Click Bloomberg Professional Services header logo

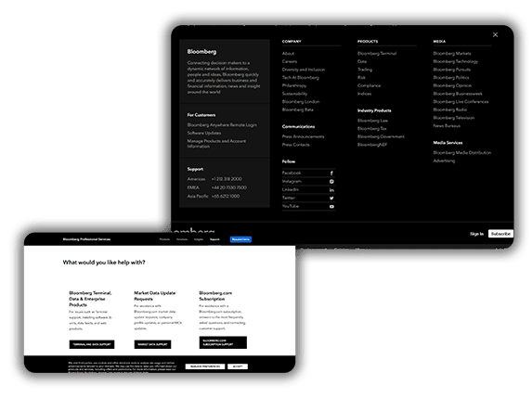click(x=86, y=239)
